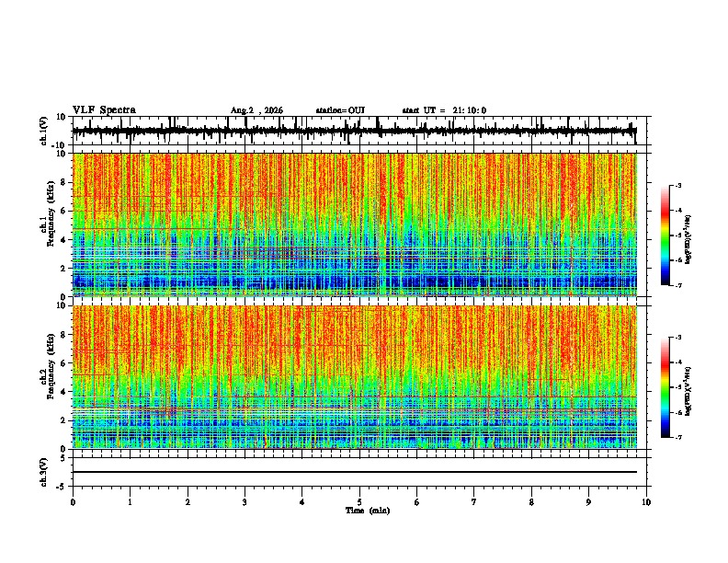Click the "1" tick on the time axis

130,502
